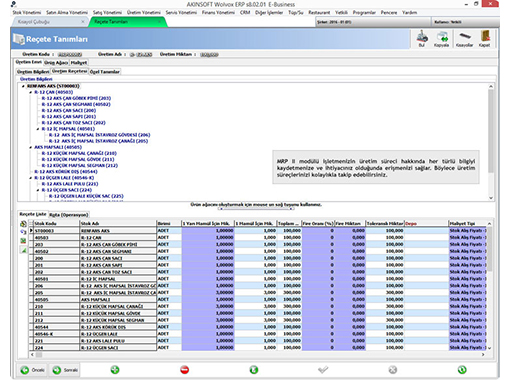Click the Üretim Kodu field value
The height and width of the screenshot is (380, 510).
tap(70, 54)
